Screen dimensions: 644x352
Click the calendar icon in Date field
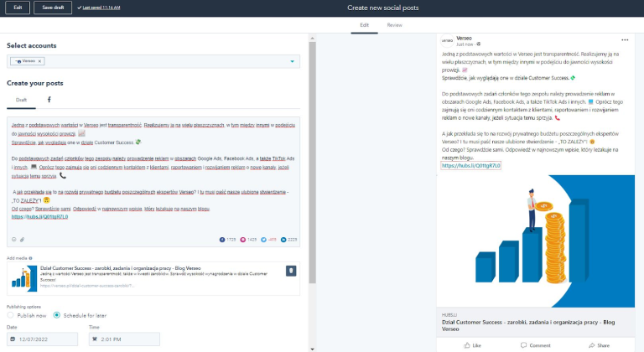coord(13,339)
